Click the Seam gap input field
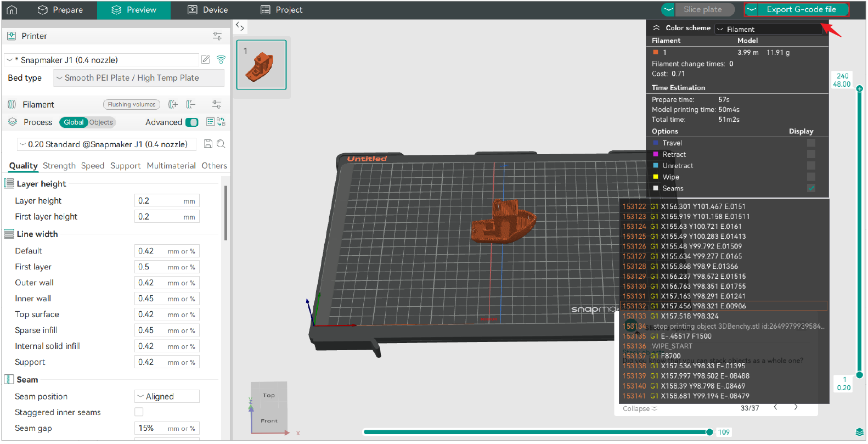 point(167,428)
